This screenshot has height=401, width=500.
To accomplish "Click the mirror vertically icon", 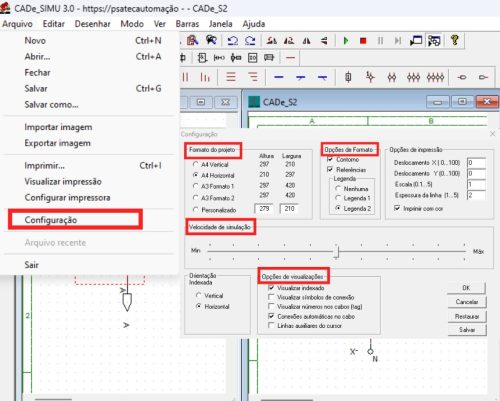I will pyautogui.click(x=324, y=41).
